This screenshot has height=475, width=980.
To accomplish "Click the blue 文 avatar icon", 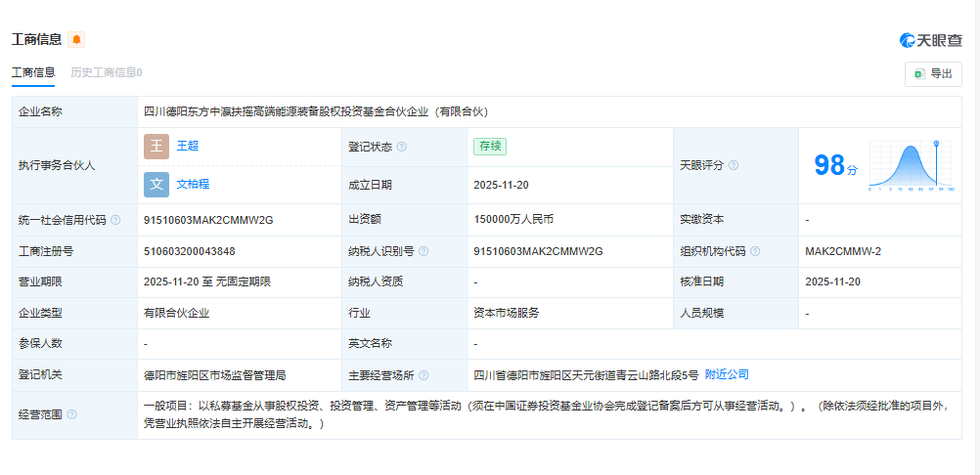I will tap(156, 185).
